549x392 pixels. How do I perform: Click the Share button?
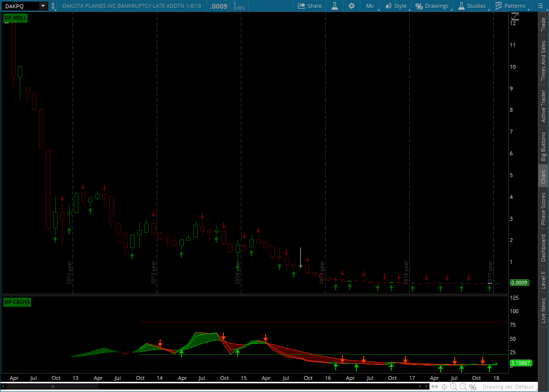point(310,6)
